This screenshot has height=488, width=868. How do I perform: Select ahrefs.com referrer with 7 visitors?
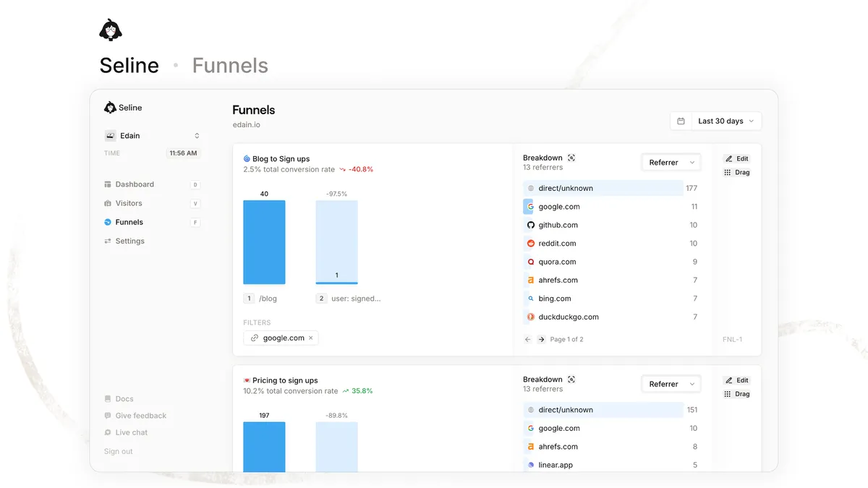point(611,280)
